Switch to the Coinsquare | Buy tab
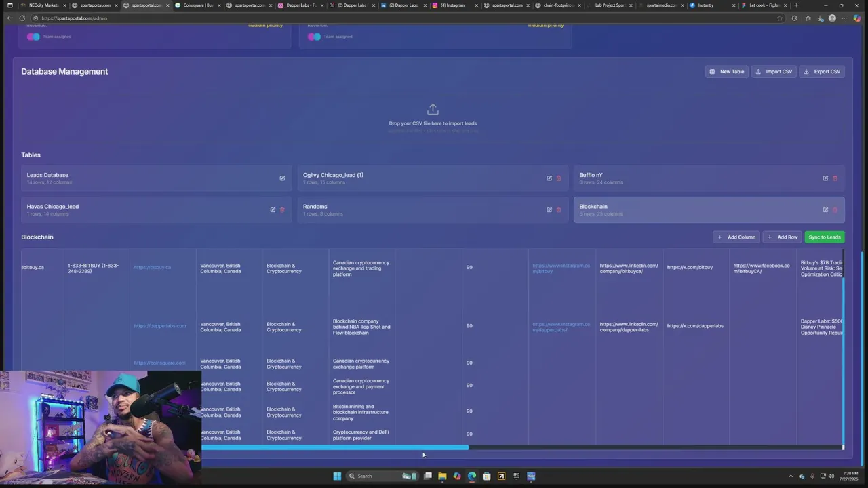 click(197, 5)
